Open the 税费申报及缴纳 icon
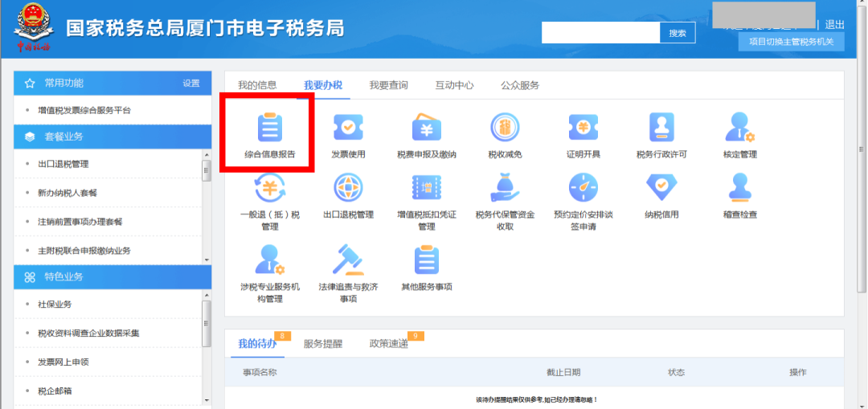Viewport: 868px width, 409px height. 426,127
